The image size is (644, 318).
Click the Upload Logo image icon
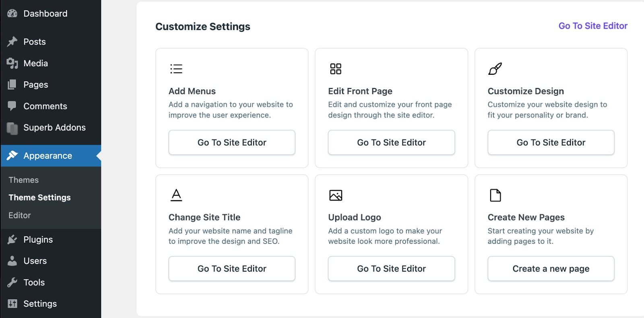pos(336,195)
